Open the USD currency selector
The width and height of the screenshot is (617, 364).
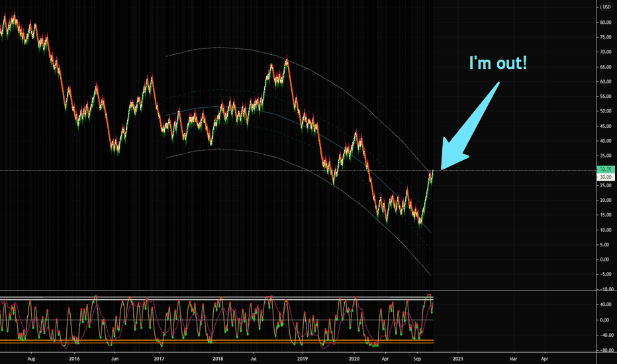(x=606, y=7)
